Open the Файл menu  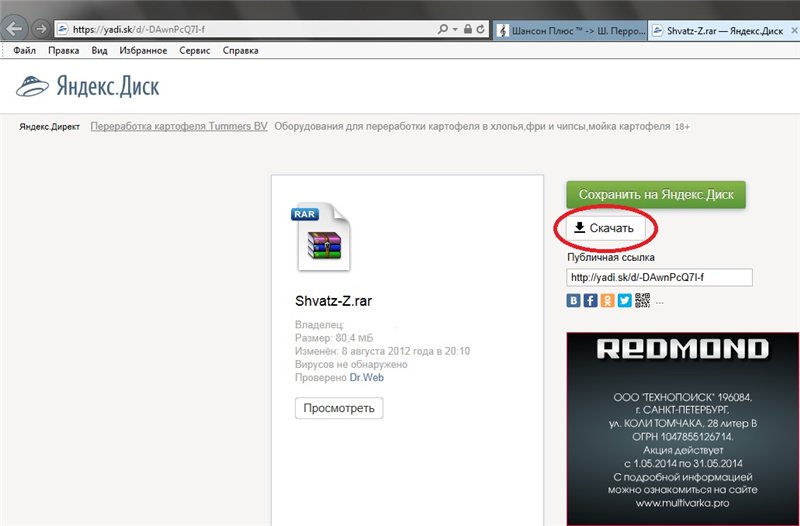click(25, 50)
